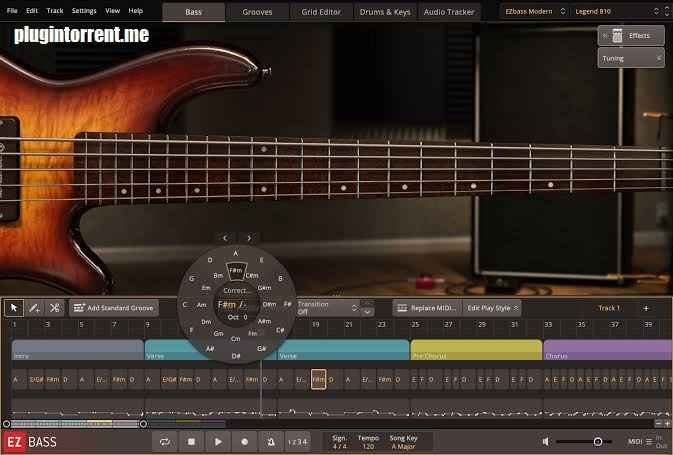This screenshot has width=673, height=455.
Task: Pick D# on the chord wheel
Action: [x=236, y=356]
